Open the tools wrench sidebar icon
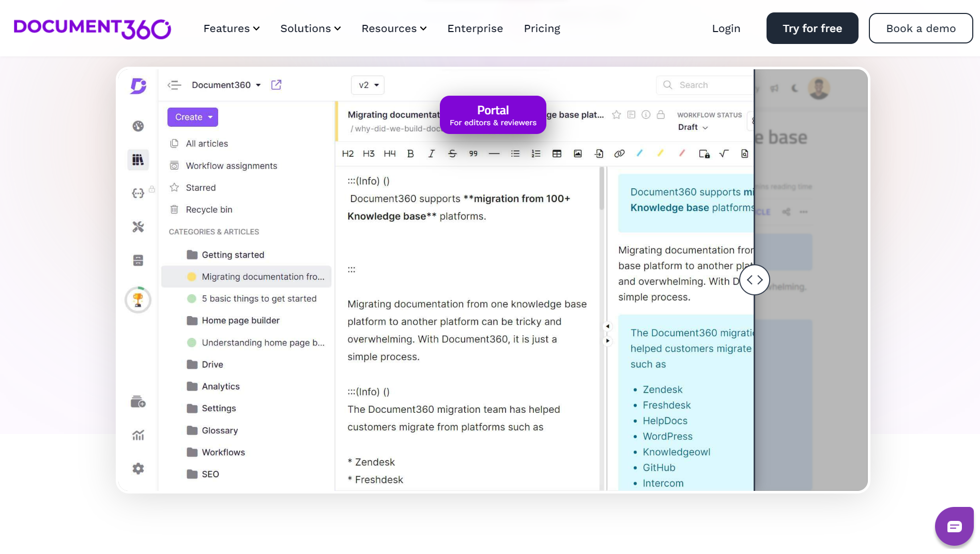The image size is (980, 554). (x=138, y=227)
